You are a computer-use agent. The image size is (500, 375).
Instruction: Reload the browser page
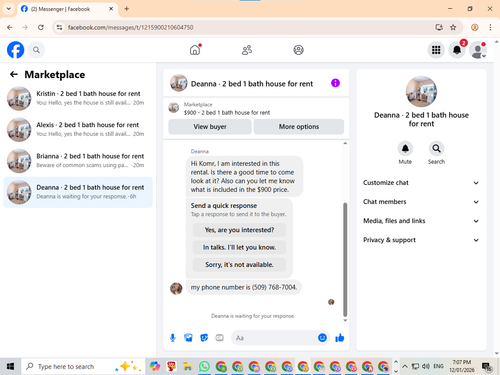point(41,27)
